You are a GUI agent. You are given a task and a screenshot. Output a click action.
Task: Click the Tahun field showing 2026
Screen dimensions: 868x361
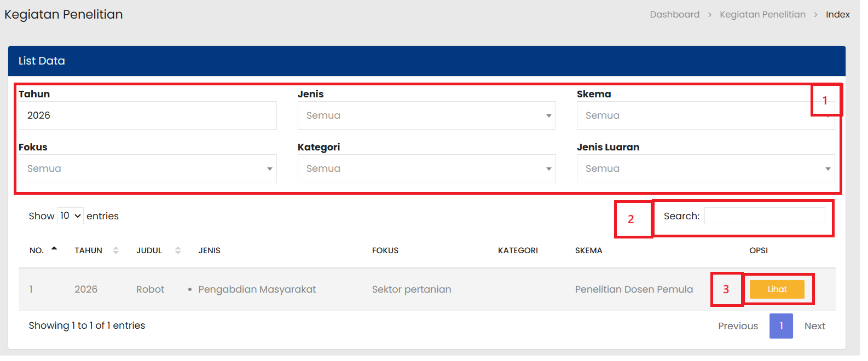(147, 115)
